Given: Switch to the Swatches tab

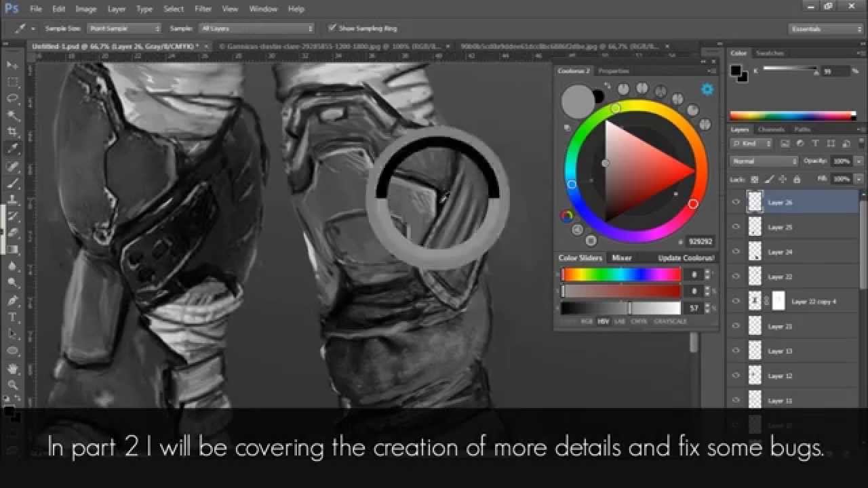Looking at the screenshot, I should [770, 53].
